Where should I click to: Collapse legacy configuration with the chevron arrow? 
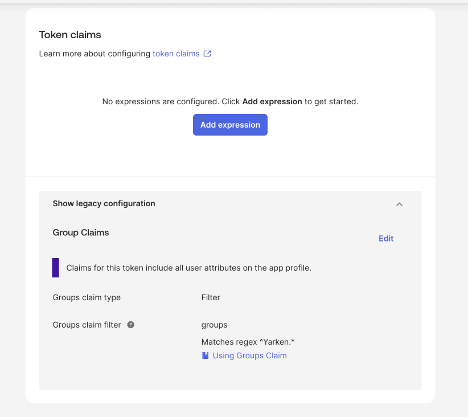(x=399, y=204)
